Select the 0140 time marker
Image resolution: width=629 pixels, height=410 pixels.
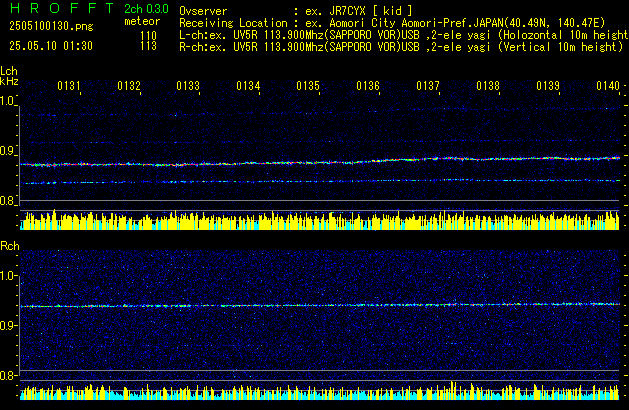[x=608, y=86]
